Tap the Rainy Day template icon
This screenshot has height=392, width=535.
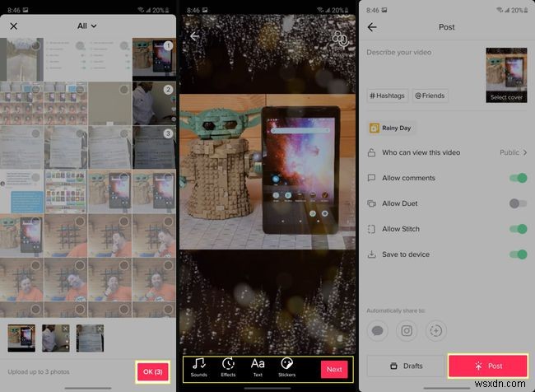[x=374, y=128]
